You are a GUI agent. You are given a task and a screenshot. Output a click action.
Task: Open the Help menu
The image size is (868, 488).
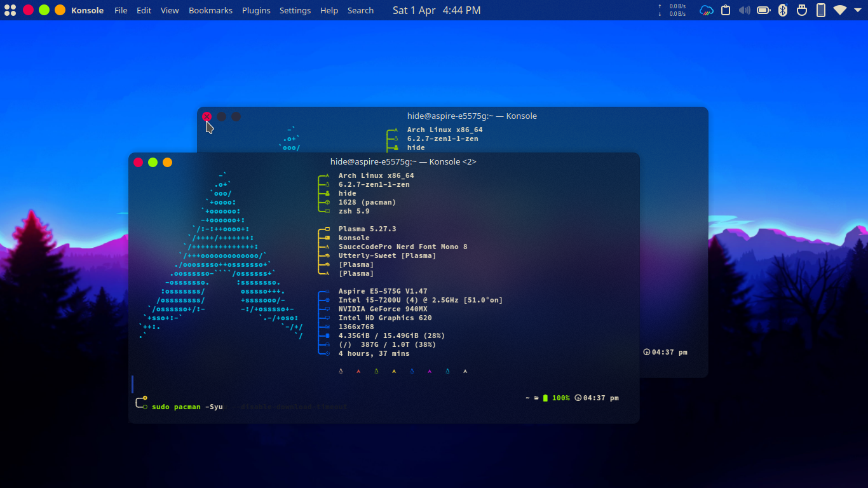329,10
